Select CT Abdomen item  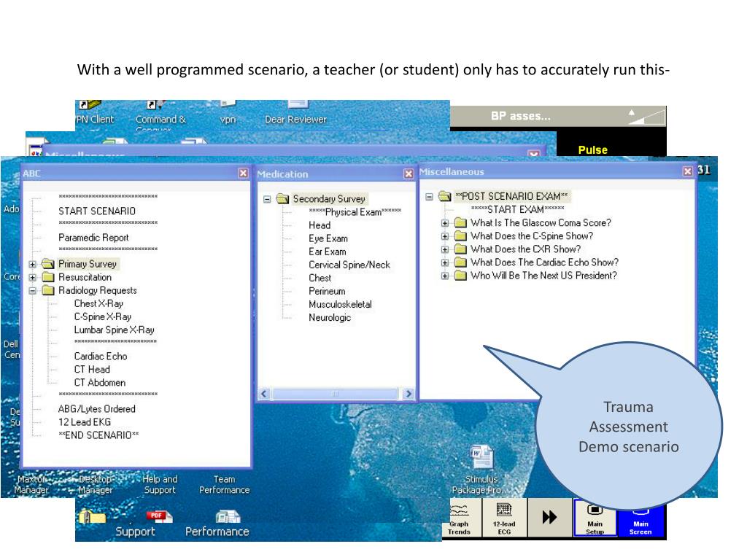point(100,382)
